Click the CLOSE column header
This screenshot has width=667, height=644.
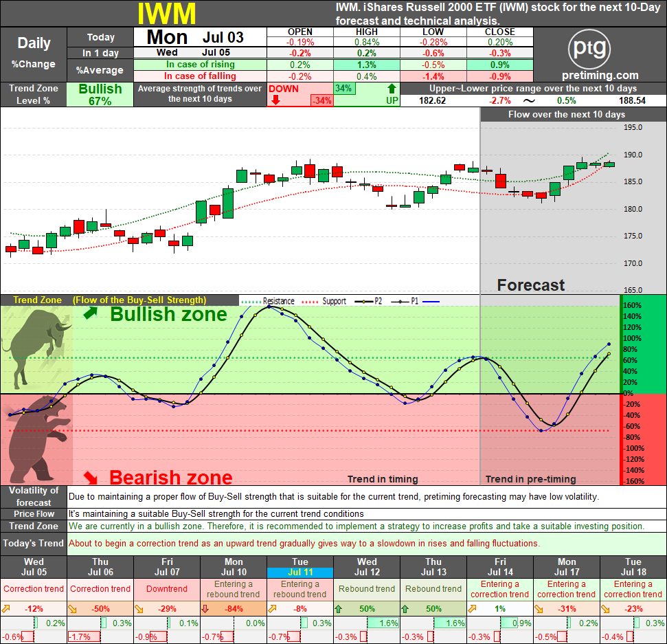[500, 32]
